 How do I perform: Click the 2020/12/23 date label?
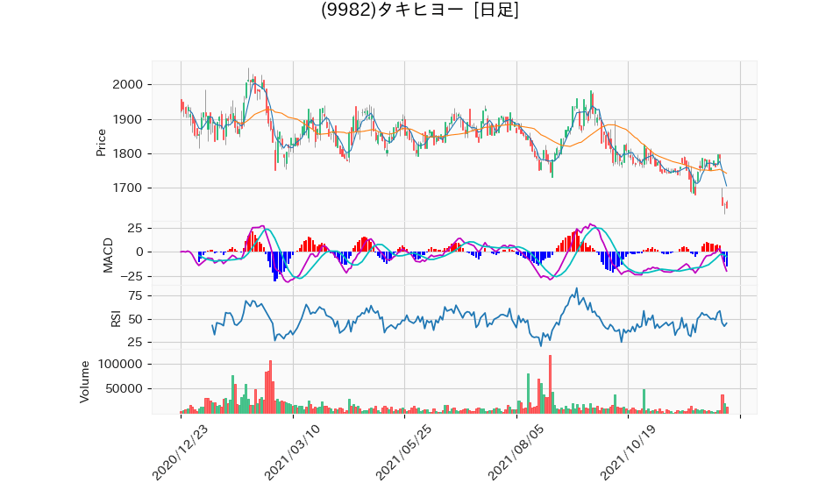pos(180,453)
